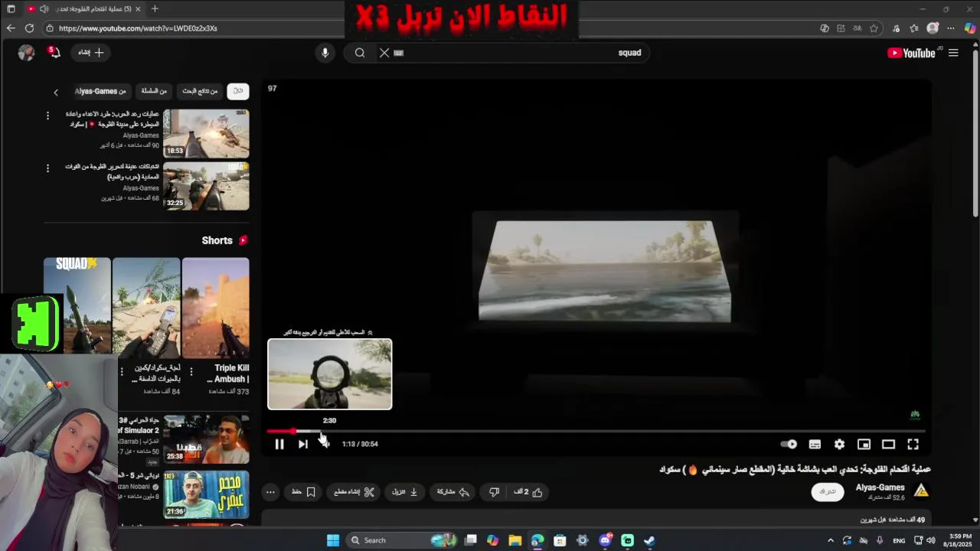The height and width of the screenshot is (551, 980).
Task: Open options for Triple Kill Ambush short
Action: click(x=191, y=372)
